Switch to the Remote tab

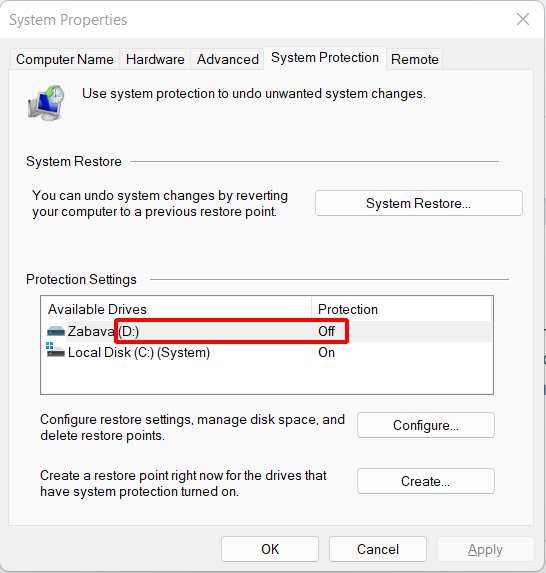pos(414,59)
